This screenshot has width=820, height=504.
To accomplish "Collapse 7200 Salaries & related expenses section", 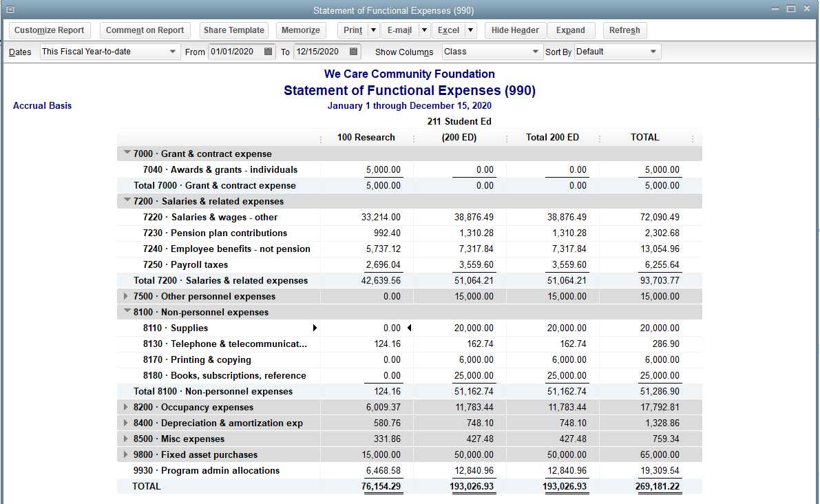I will (127, 200).
